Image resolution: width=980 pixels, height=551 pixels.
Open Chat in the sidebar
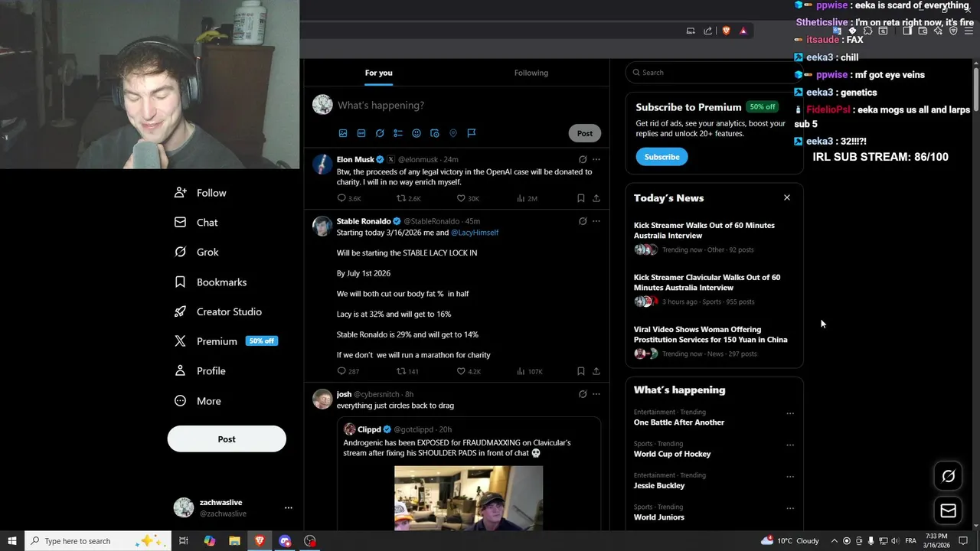[196, 223]
